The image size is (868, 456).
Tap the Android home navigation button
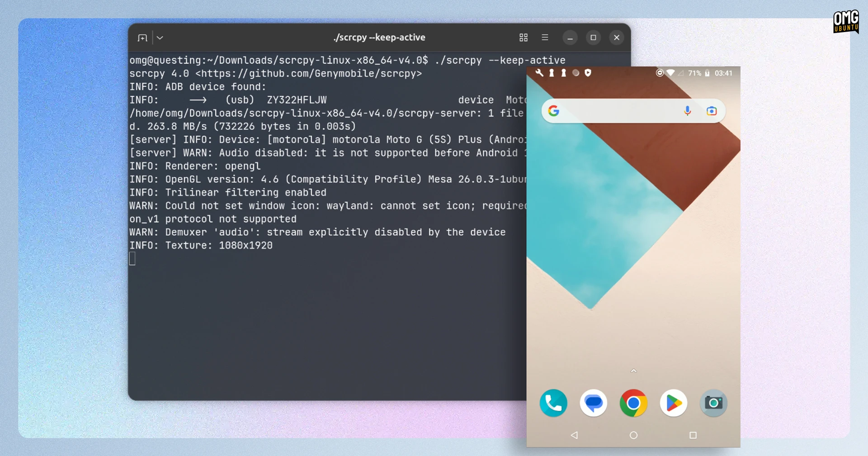(x=633, y=435)
